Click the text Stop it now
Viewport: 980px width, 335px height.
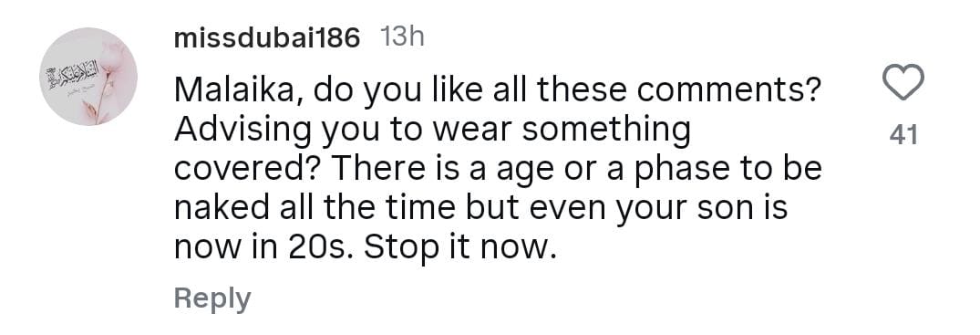tap(460, 250)
